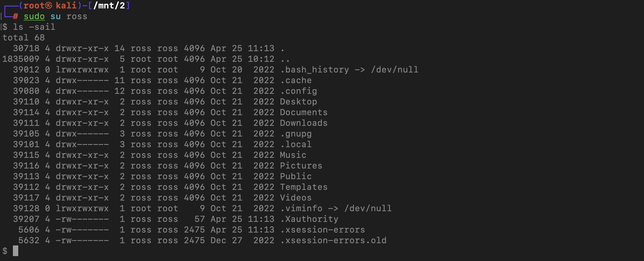Click the Videos directory name
This screenshot has height=261, width=644.
click(x=296, y=198)
